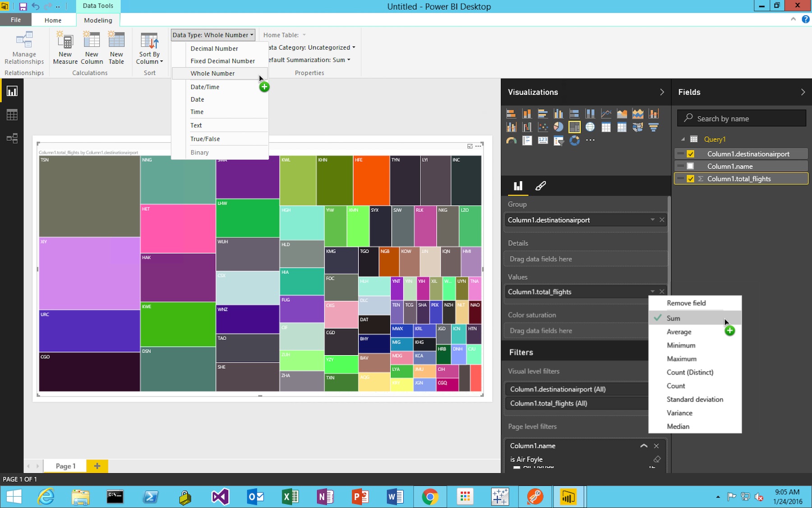
Task: Open the Fields well tab icon
Action: (518, 186)
